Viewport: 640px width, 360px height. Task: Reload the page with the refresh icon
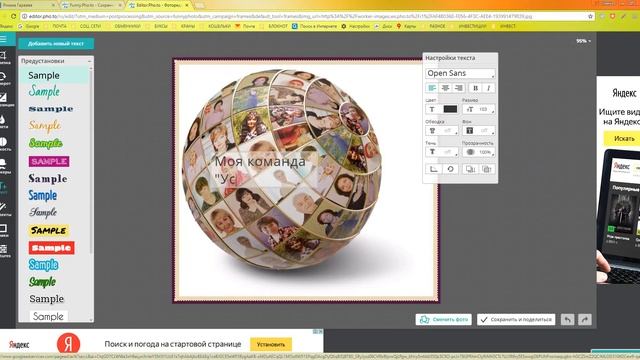click(13, 16)
